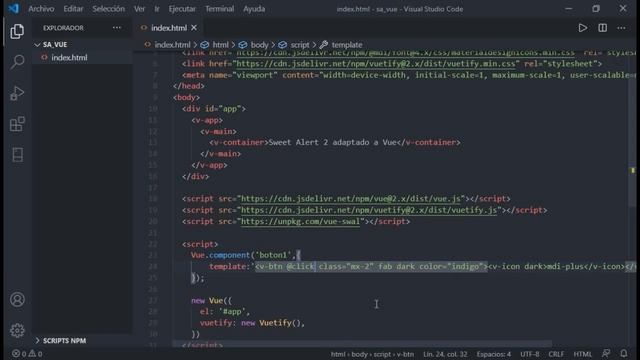Open the bookmark-style view below Extensions

17,155
